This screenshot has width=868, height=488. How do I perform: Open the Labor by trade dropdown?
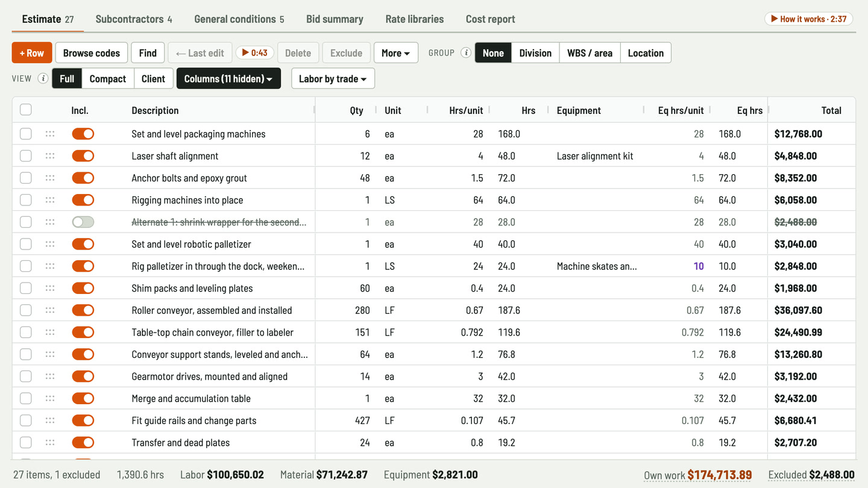[x=333, y=79]
